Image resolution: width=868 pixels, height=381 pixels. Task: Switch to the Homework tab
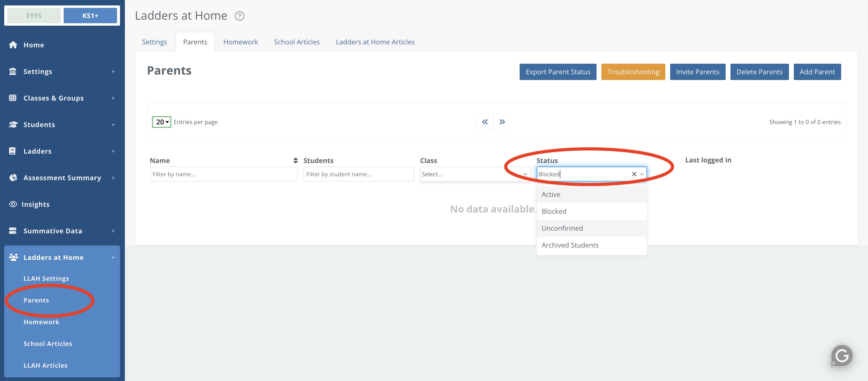click(240, 42)
